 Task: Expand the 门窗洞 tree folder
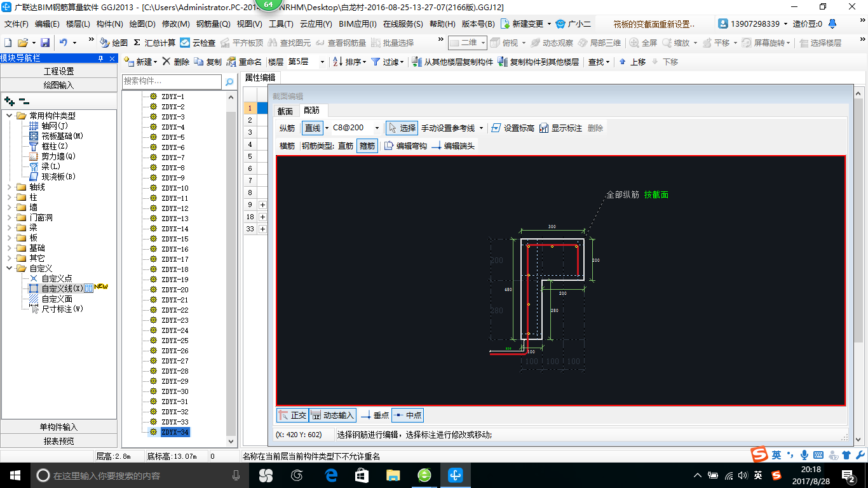[9, 217]
